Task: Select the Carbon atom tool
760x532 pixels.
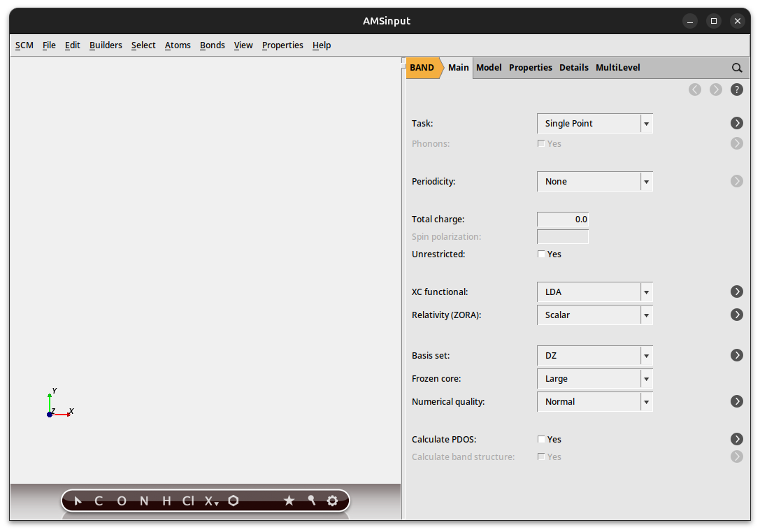Action: (98, 501)
